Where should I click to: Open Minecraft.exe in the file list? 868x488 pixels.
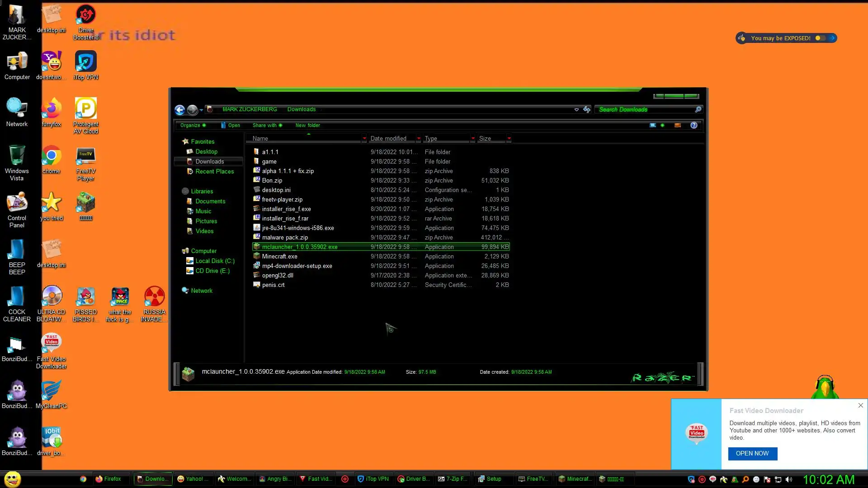279,256
